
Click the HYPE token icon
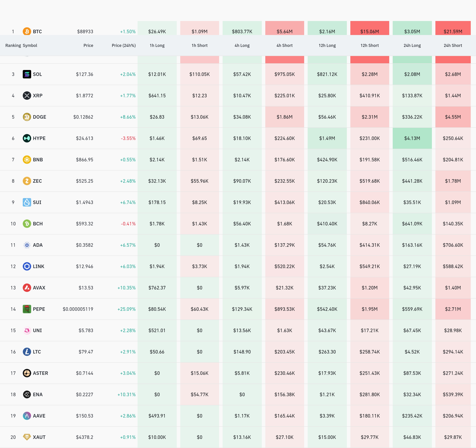(27, 138)
